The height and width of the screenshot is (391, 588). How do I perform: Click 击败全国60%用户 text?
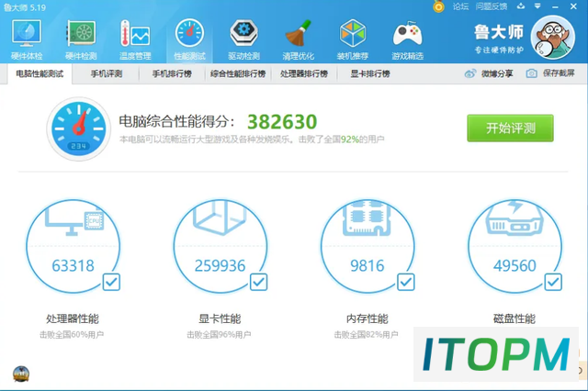(x=72, y=334)
